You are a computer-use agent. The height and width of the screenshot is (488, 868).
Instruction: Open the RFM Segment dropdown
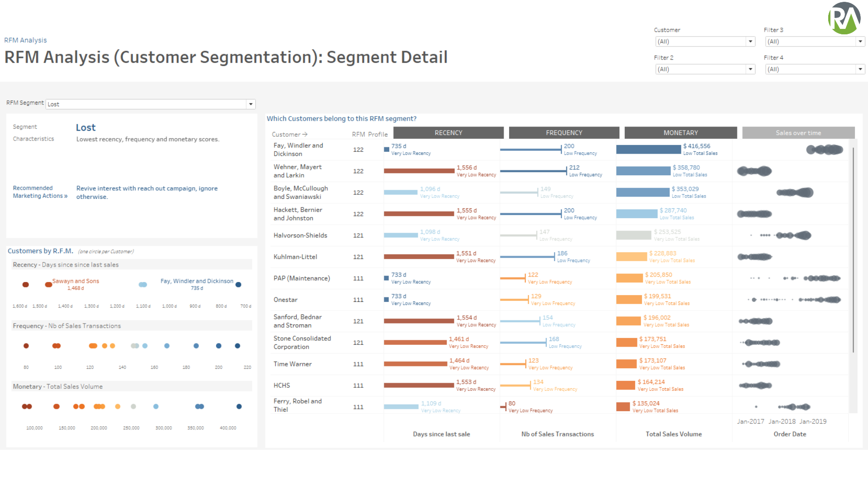(x=250, y=104)
